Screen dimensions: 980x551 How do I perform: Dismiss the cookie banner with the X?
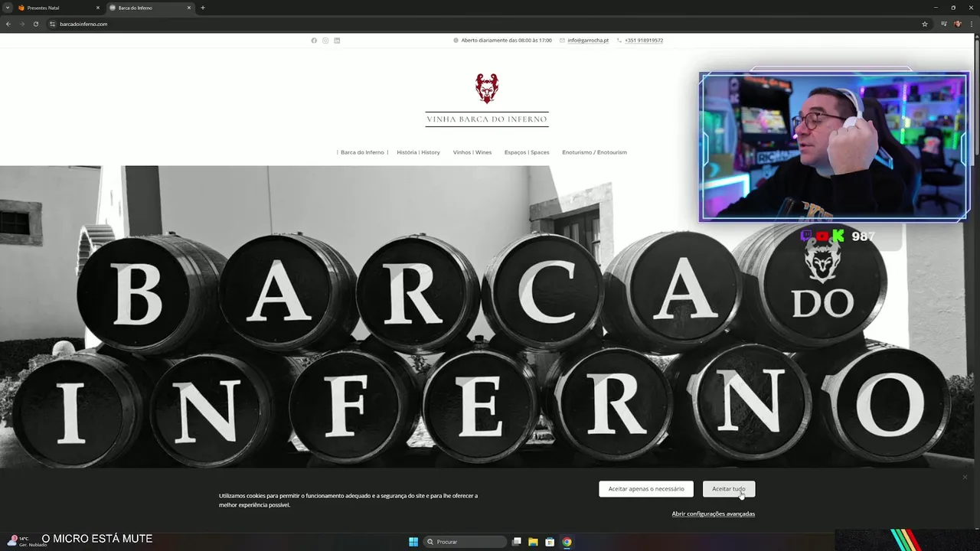tap(965, 477)
